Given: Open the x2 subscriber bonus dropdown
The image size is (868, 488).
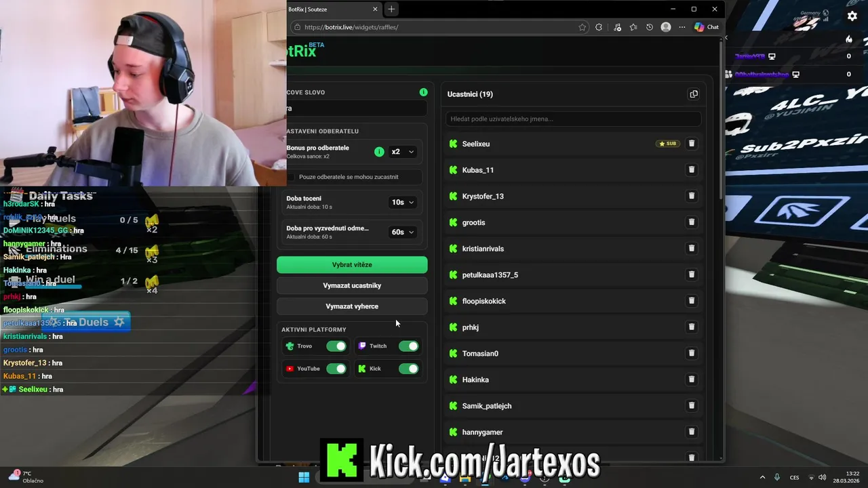Looking at the screenshot, I should [402, 152].
